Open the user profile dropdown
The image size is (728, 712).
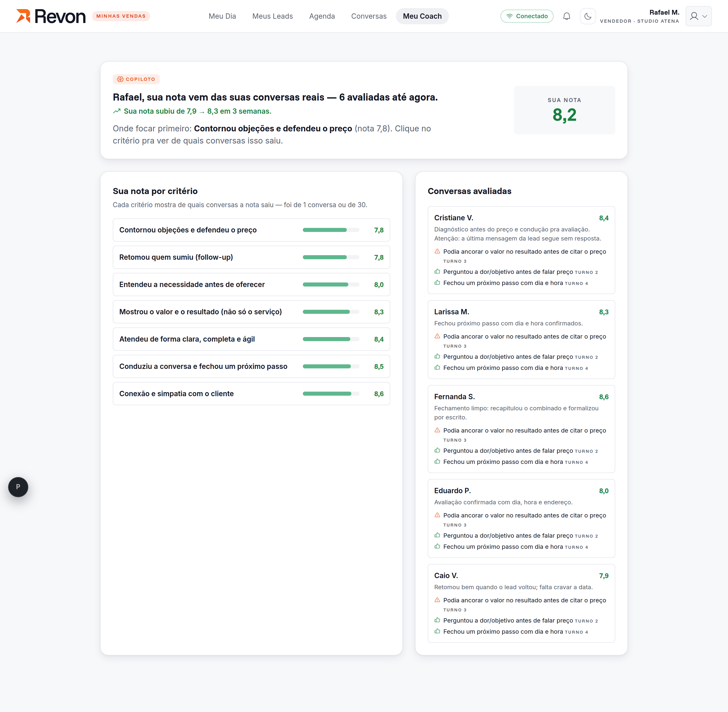click(698, 16)
